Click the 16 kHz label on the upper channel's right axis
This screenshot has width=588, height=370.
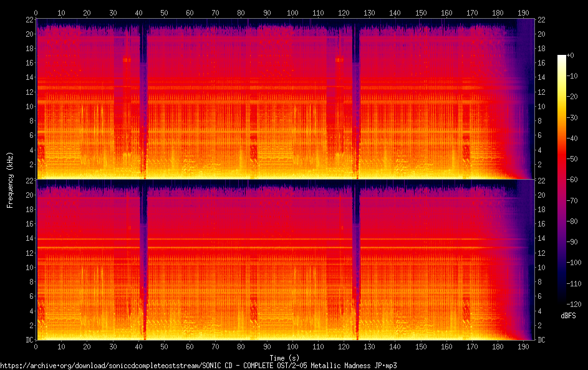pos(542,63)
